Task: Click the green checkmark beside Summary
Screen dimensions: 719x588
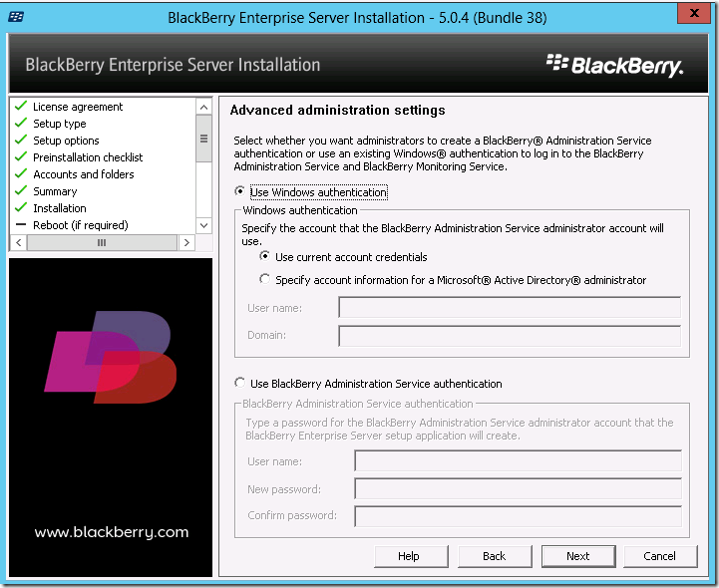Action: 21,190
